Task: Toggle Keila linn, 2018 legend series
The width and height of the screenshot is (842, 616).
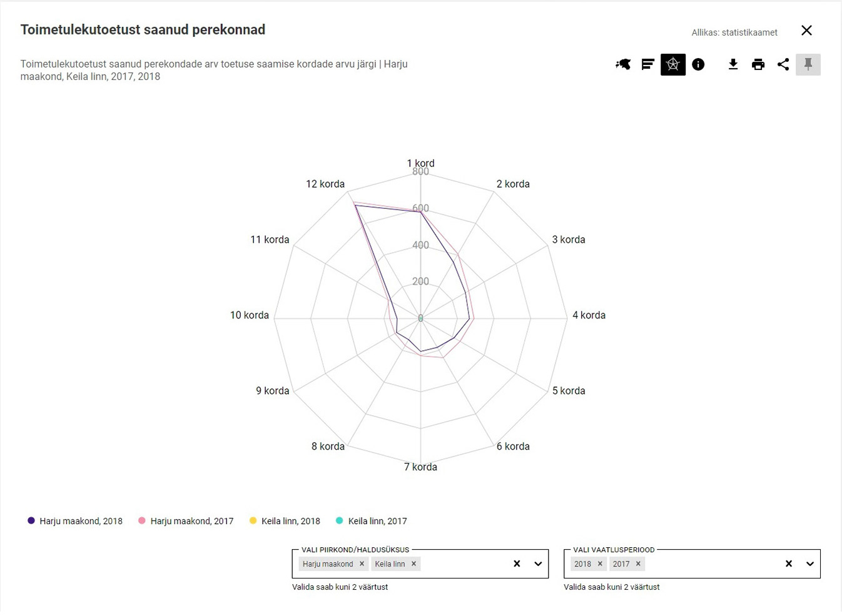Action: click(285, 521)
